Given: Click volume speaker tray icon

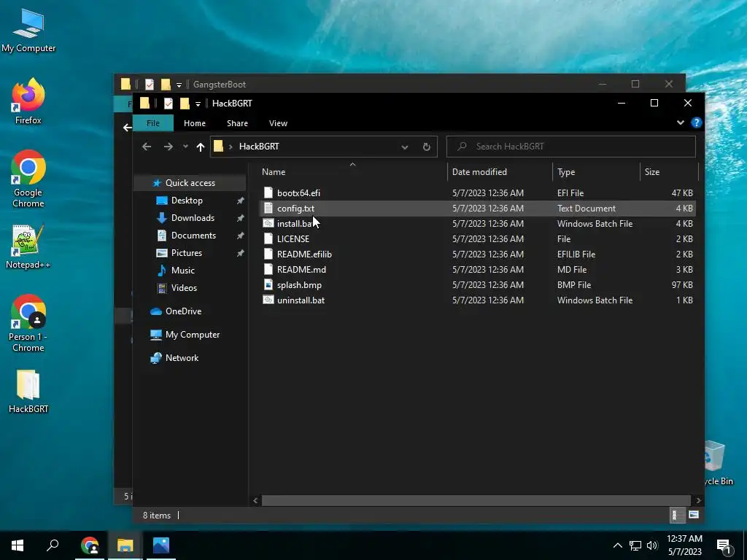Looking at the screenshot, I should click(652, 545).
